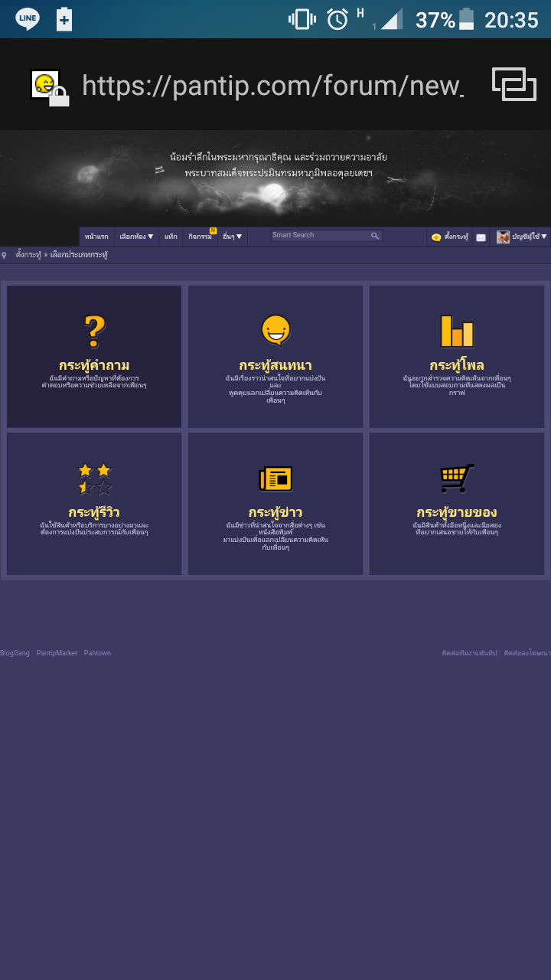Go to หน้าแรก in the navigation bar
Screen dimensions: 551x980
96,237
